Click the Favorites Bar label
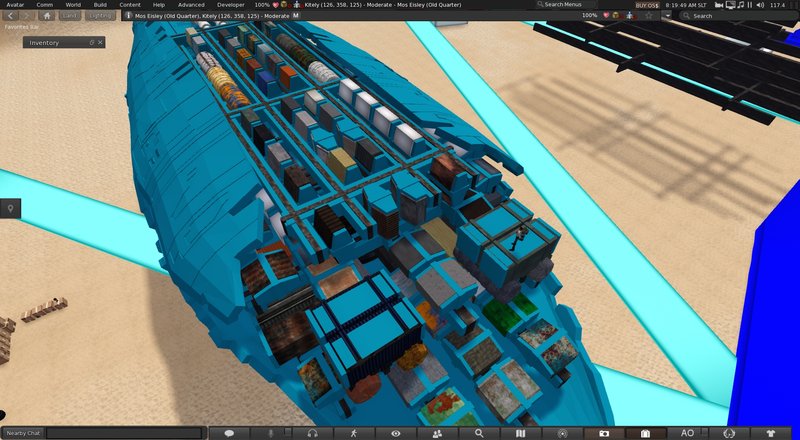 pos(21,26)
